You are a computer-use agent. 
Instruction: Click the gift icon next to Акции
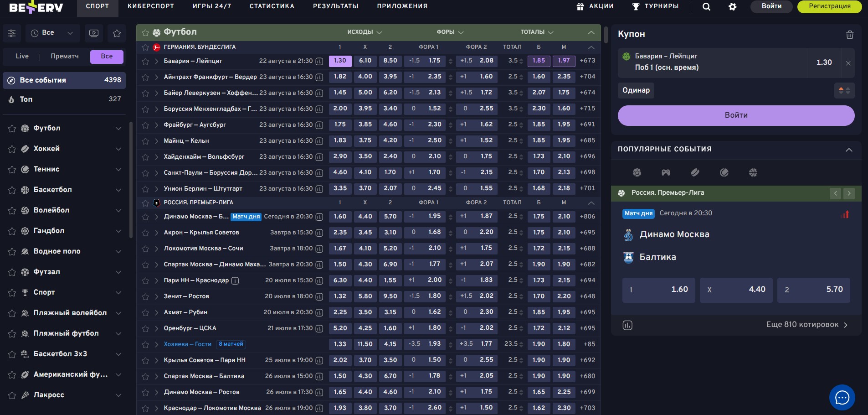[580, 6]
